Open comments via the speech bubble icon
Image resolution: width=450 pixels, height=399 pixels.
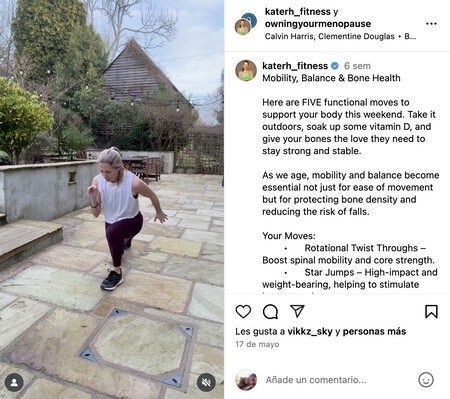[x=270, y=312]
